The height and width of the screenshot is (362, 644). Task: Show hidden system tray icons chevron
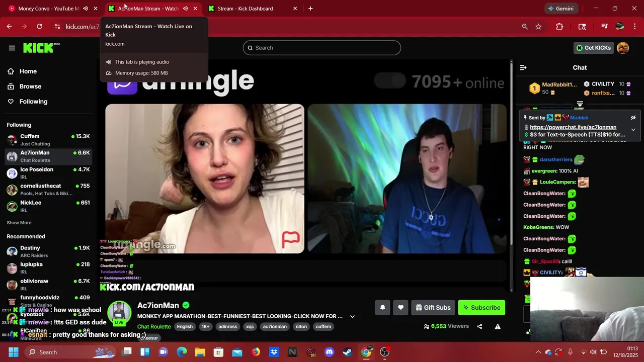[x=538, y=352]
